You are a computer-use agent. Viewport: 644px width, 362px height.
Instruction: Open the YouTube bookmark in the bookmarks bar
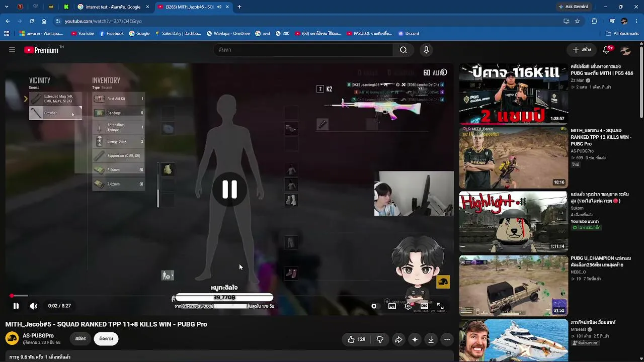point(83,34)
